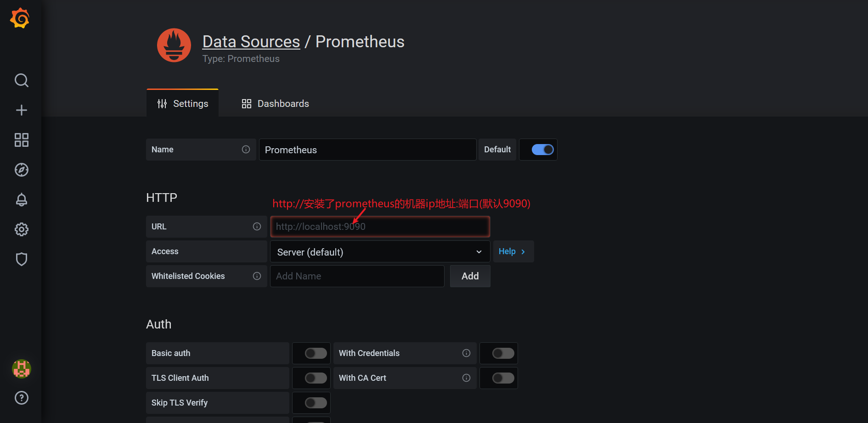868x423 pixels.
Task: Open Server Admin shield icon
Action: pos(21,259)
